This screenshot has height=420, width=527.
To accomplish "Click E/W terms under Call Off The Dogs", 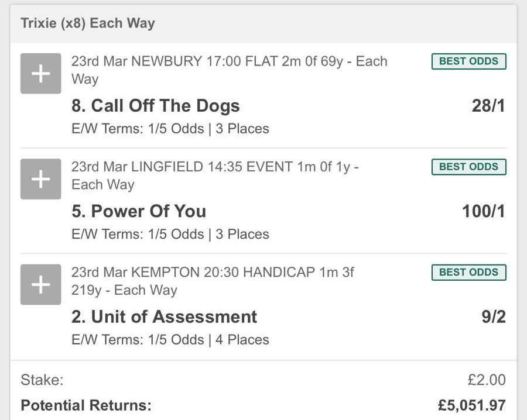I will click(170, 129).
